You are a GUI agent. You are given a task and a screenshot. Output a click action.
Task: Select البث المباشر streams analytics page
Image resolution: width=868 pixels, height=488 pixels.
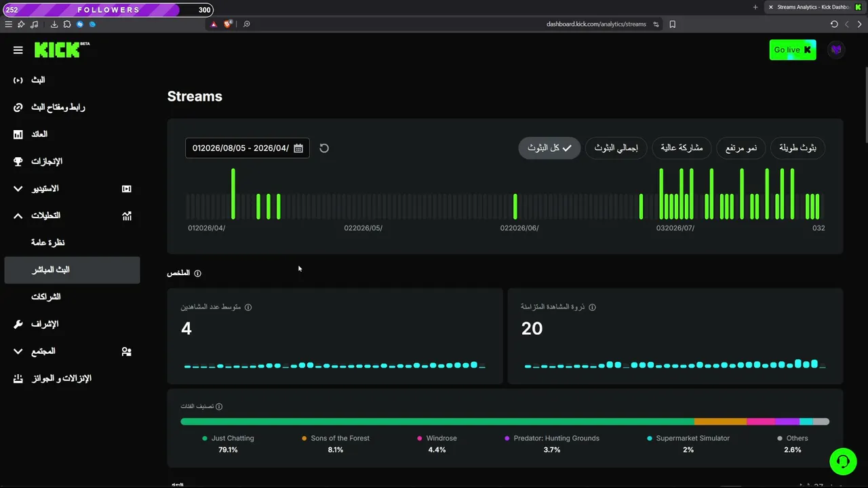72,270
